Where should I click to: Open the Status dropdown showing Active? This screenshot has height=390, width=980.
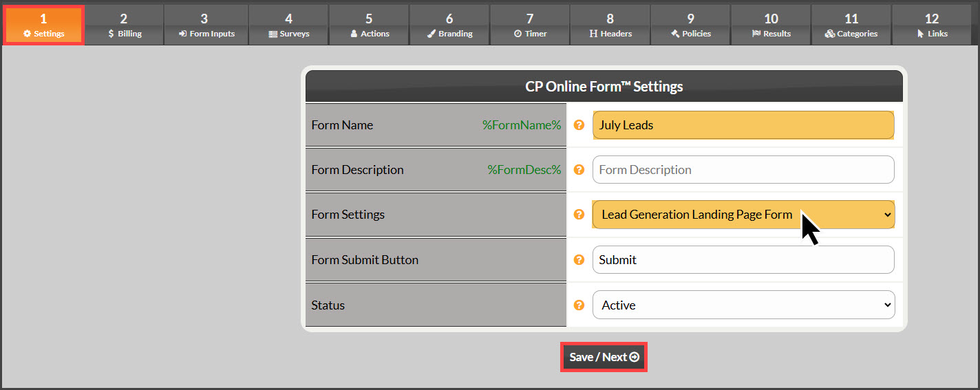click(743, 305)
